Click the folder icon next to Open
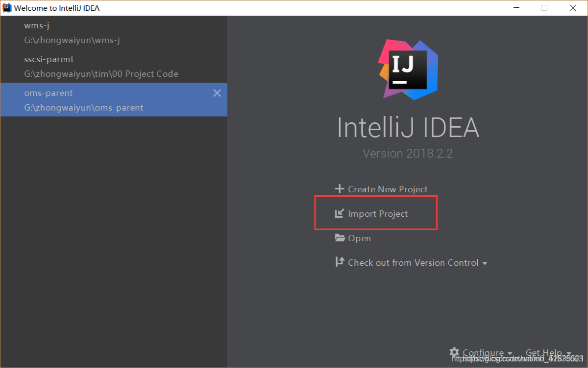 (x=340, y=238)
